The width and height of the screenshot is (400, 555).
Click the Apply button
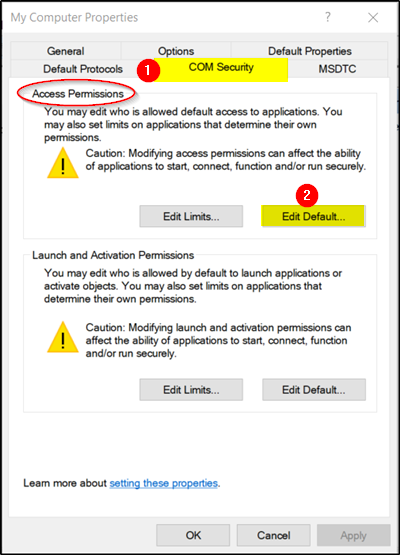click(354, 535)
